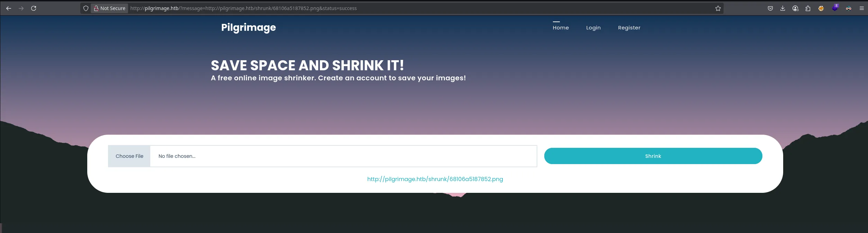This screenshot has width=868, height=233.
Task: Open the shrunk PNG image link
Action: pyautogui.click(x=435, y=179)
